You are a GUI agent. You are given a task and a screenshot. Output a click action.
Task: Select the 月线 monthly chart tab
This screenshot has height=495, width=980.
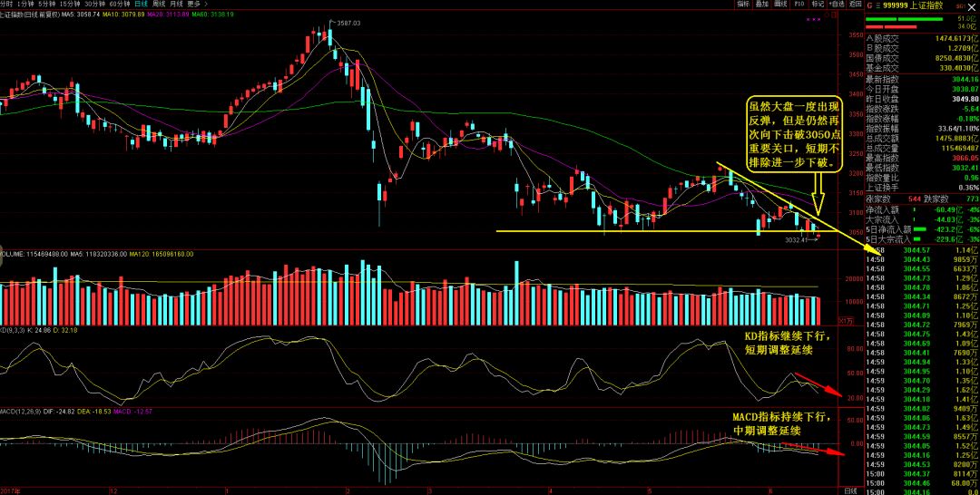(176, 4)
